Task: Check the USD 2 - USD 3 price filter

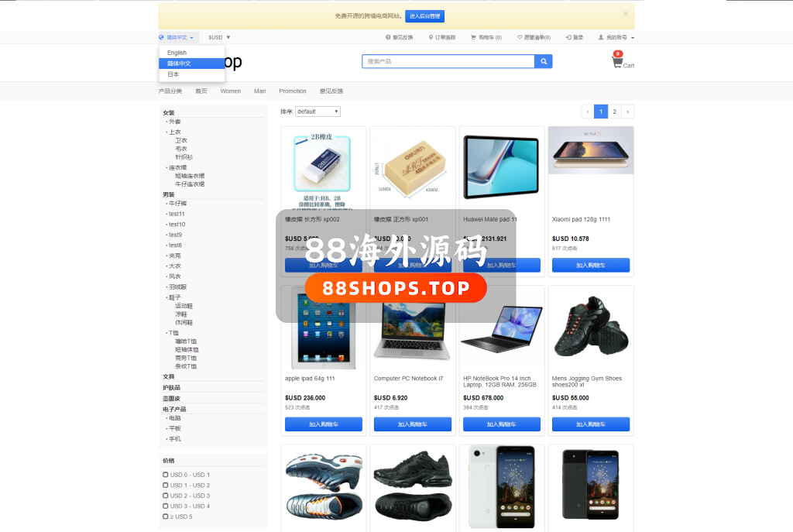Action: [x=166, y=496]
